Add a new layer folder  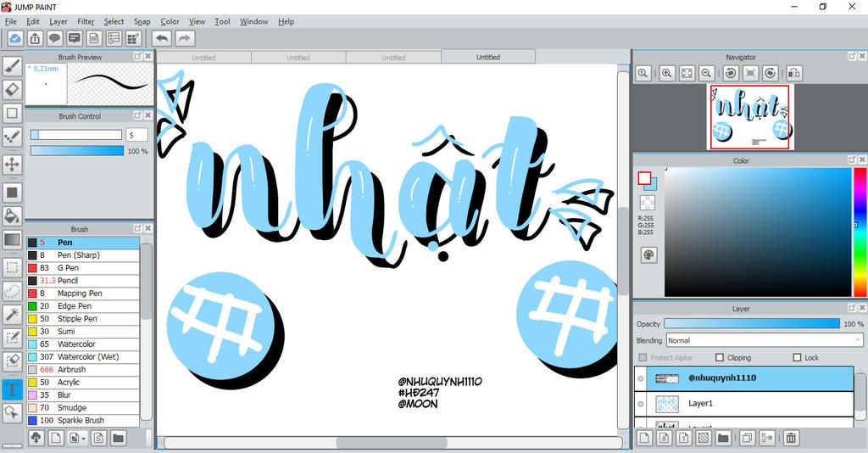[723, 438]
